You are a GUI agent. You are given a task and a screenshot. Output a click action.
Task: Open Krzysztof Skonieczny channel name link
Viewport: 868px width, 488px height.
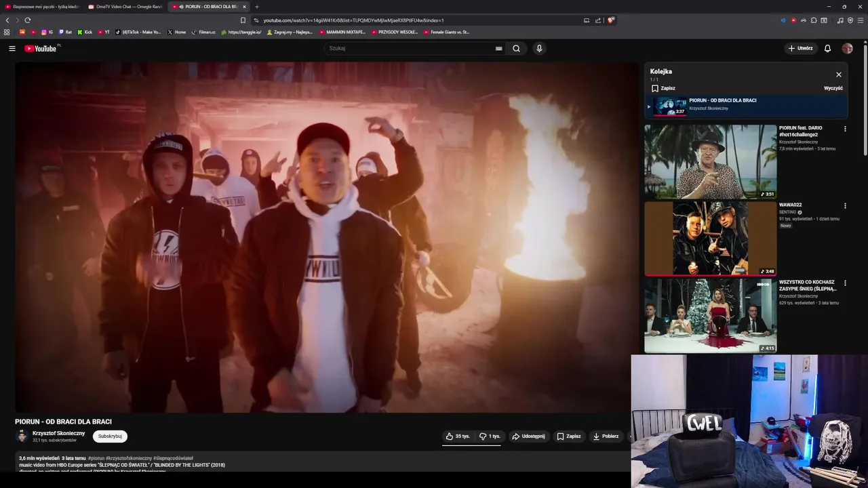tap(59, 433)
